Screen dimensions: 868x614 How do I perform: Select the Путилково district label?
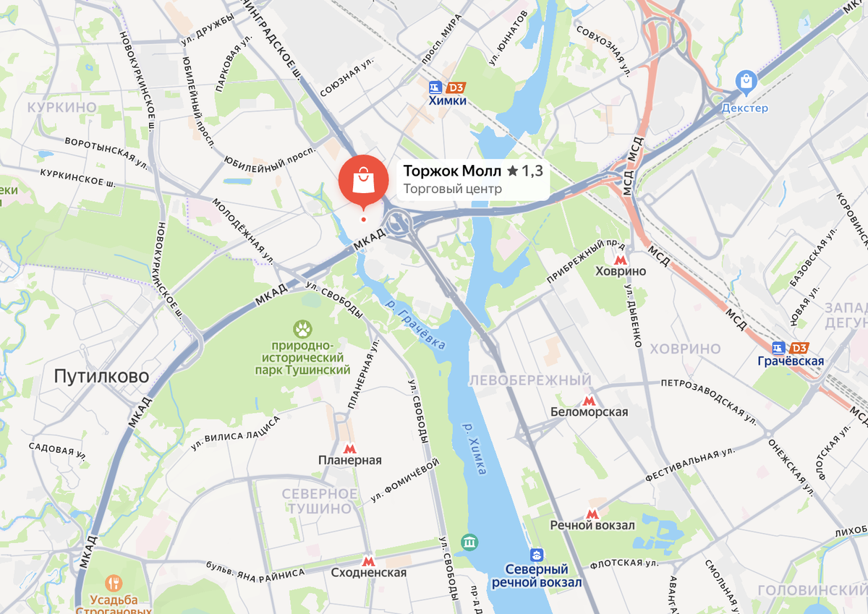click(x=101, y=376)
